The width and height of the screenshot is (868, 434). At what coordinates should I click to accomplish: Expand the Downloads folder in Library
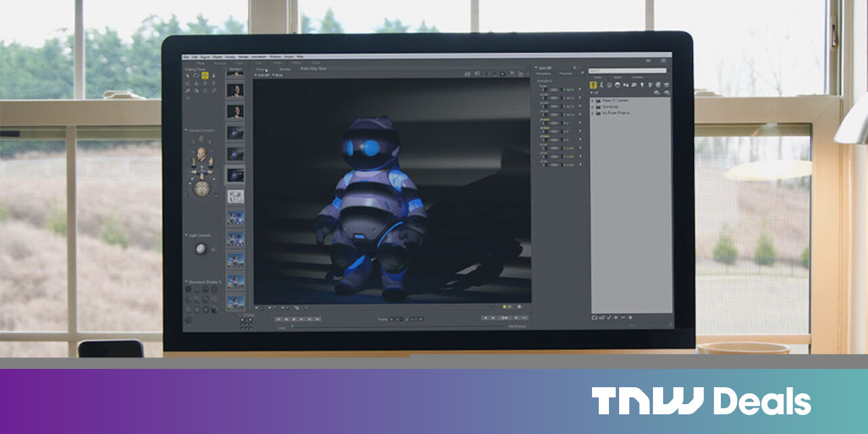click(593, 106)
